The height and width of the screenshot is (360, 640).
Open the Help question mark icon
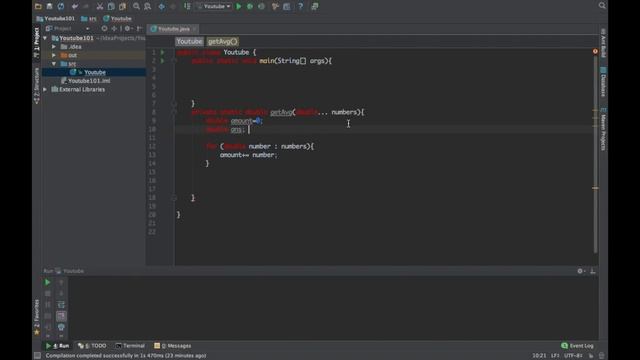point(300,6)
